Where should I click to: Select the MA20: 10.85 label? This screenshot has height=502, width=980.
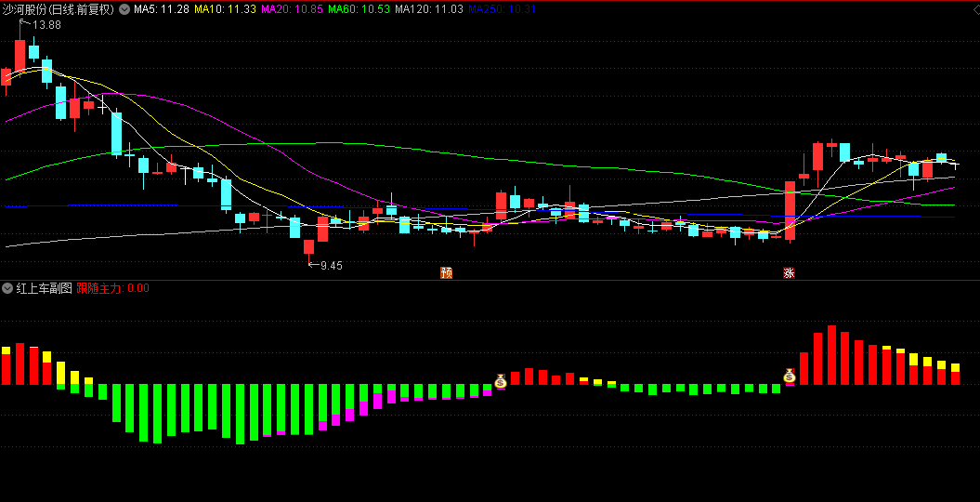click(x=292, y=9)
